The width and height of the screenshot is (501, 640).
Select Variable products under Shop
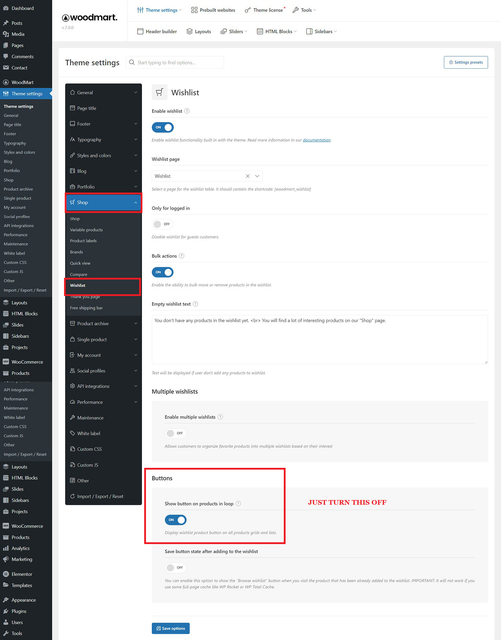tap(86, 230)
